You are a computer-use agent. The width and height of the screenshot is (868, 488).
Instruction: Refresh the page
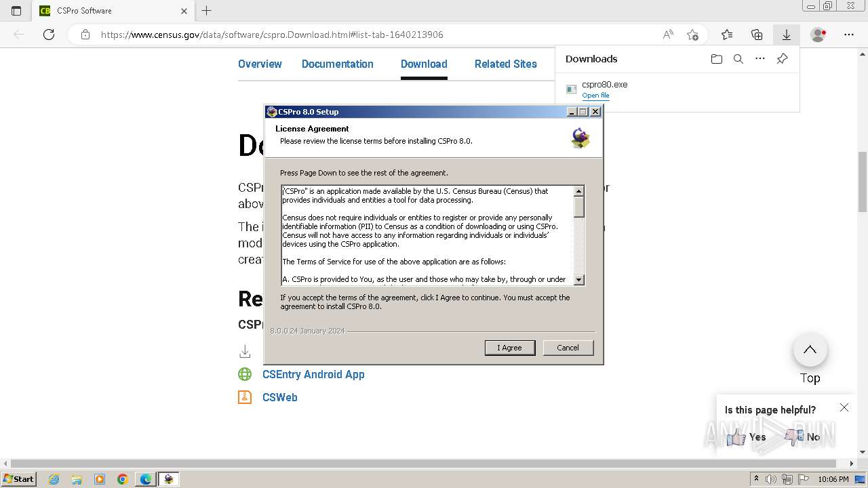click(x=49, y=35)
